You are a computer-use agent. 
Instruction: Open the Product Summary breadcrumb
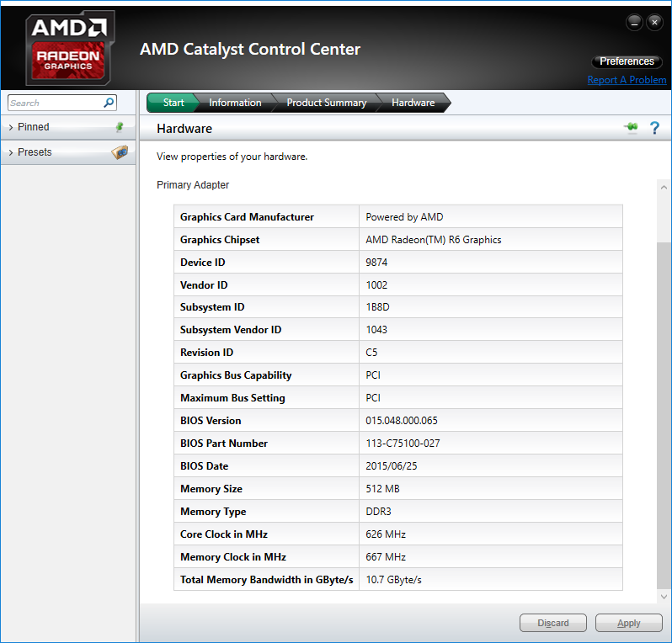click(327, 103)
